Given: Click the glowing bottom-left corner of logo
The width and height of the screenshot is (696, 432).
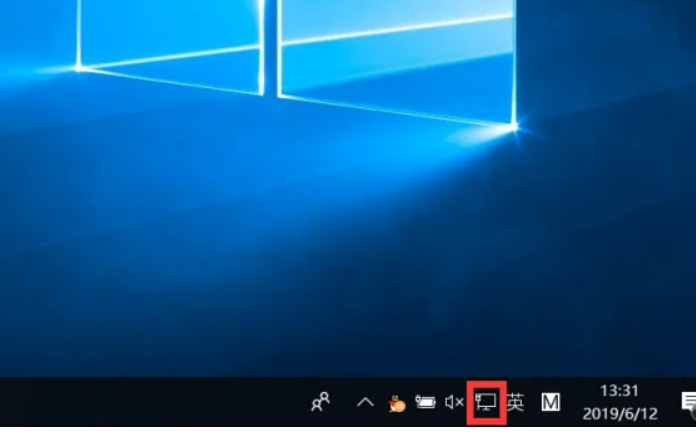Looking at the screenshot, I should (78, 68).
